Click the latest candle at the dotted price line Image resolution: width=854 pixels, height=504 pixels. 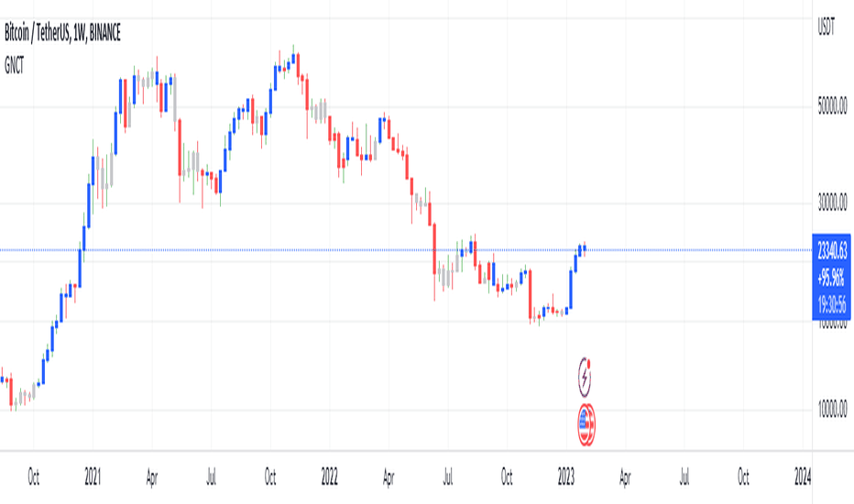[x=585, y=249]
